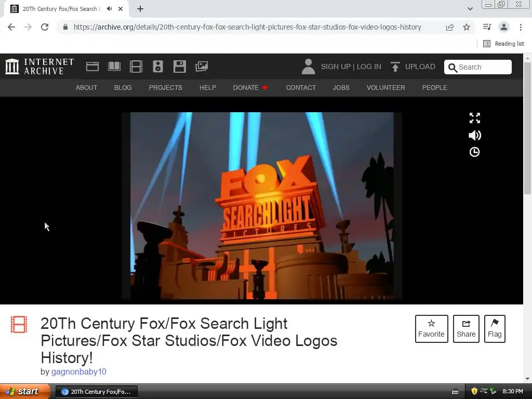
Task: Bookmark this page with the star
Action: click(x=467, y=27)
